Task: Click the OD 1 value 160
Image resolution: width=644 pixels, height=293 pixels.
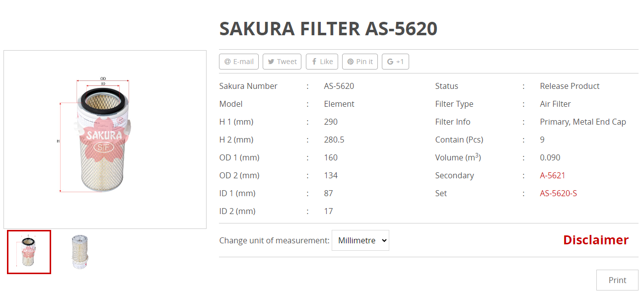Action: [331, 157]
